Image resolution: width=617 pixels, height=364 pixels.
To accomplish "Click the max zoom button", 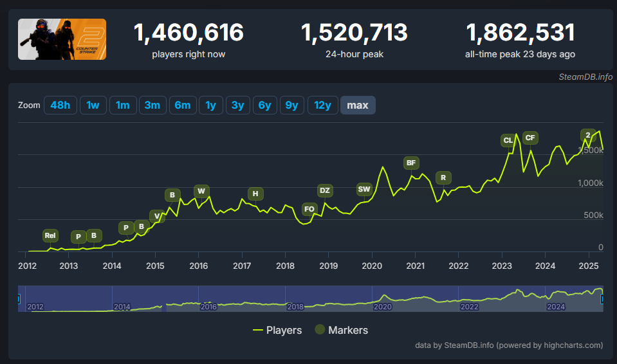I will pos(358,105).
